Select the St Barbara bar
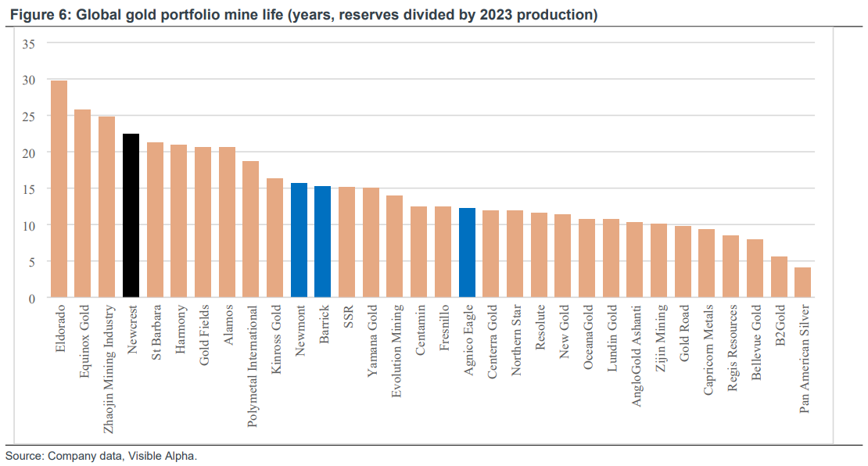The image size is (868, 466). point(156,220)
